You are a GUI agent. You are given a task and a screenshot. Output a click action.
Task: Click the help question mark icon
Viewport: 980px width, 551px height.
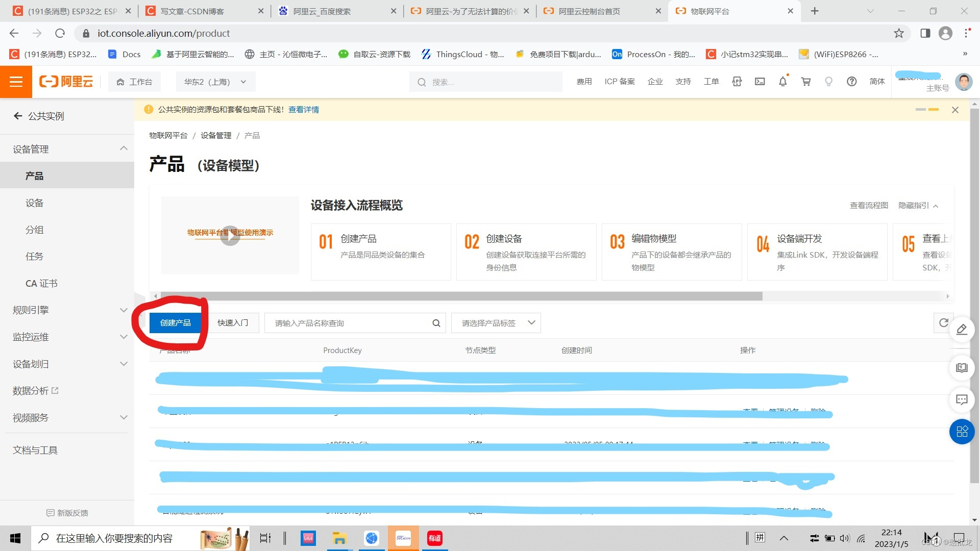point(851,82)
